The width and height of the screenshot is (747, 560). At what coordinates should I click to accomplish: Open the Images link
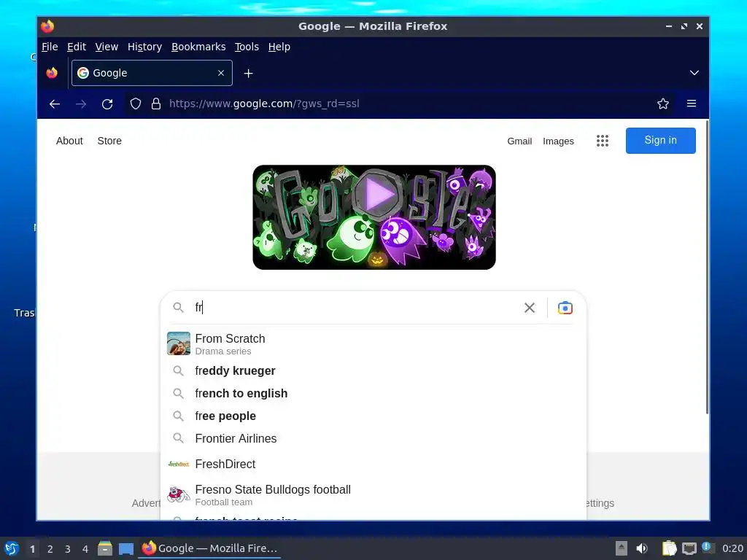558,141
